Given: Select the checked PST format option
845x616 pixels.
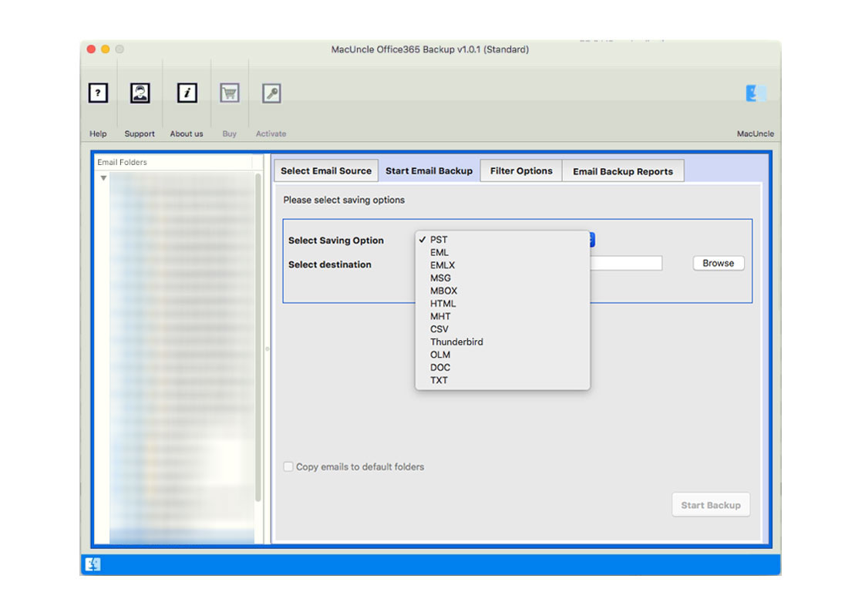Looking at the screenshot, I should coord(439,239).
